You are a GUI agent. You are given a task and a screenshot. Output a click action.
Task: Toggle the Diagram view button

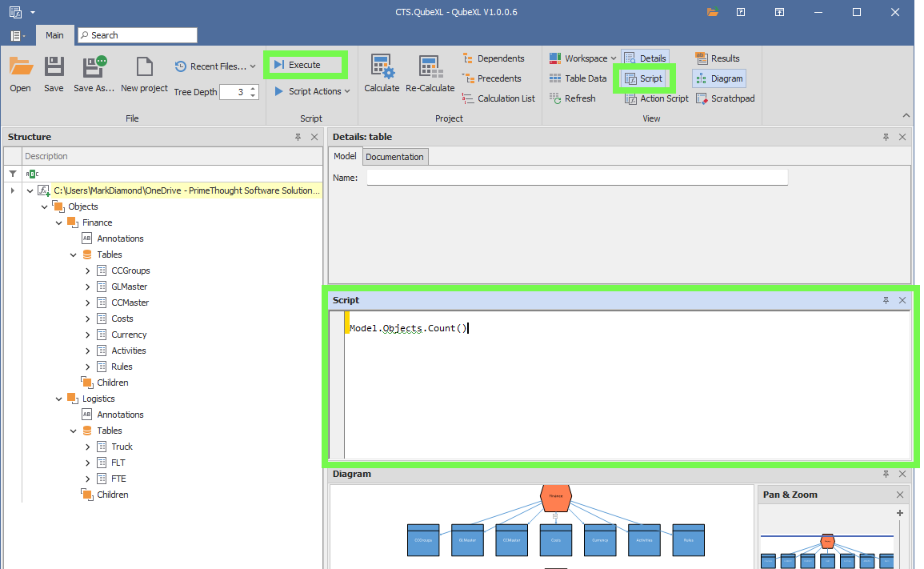(x=718, y=78)
